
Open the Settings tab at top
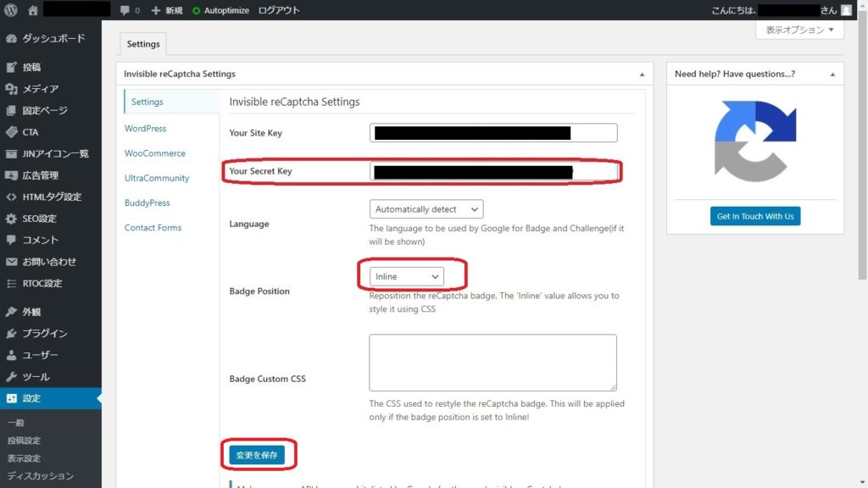point(142,44)
